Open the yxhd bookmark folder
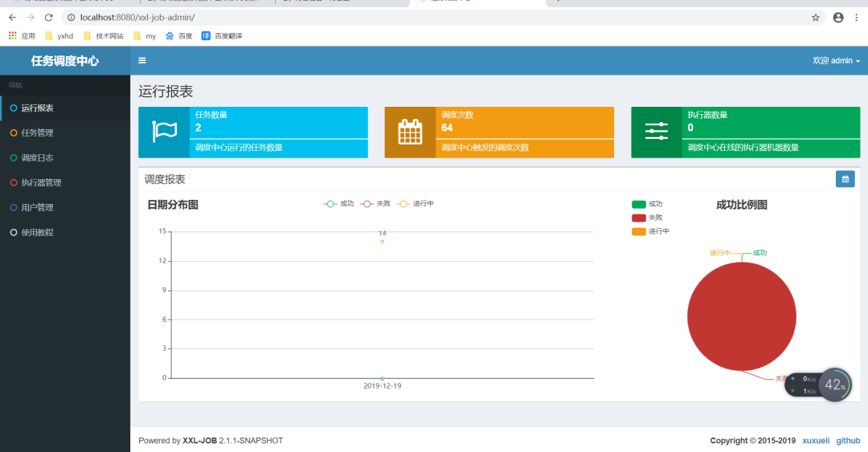The width and height of the screenshot is (868, 452). 59,36
